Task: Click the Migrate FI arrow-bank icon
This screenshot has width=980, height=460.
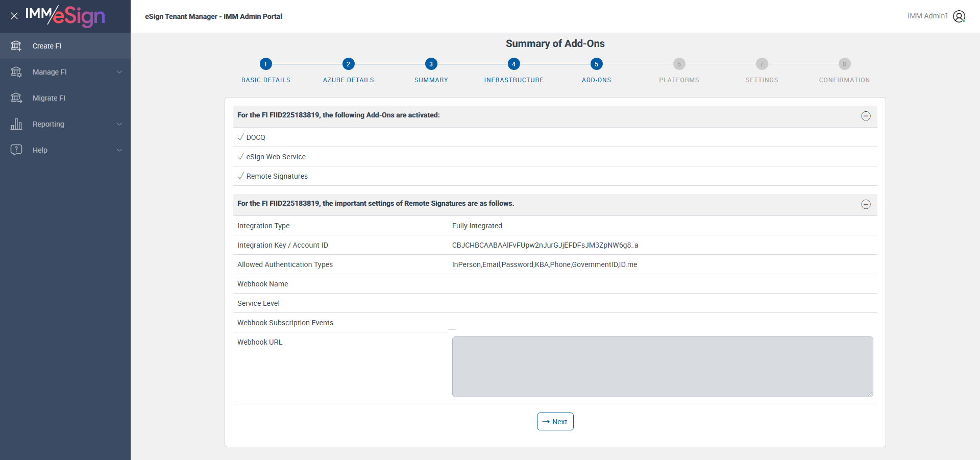Action: coord(16,98)
